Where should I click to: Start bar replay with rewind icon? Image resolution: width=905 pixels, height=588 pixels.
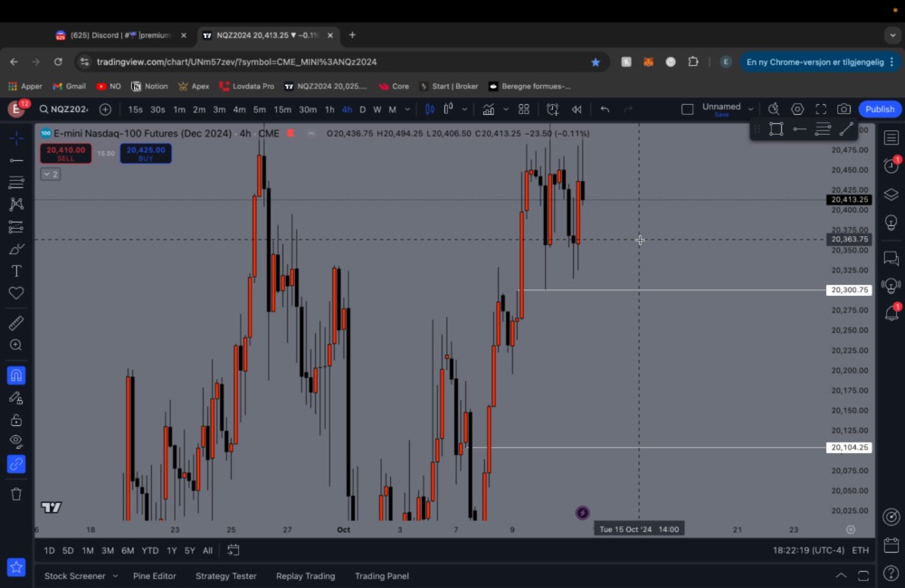576,109
